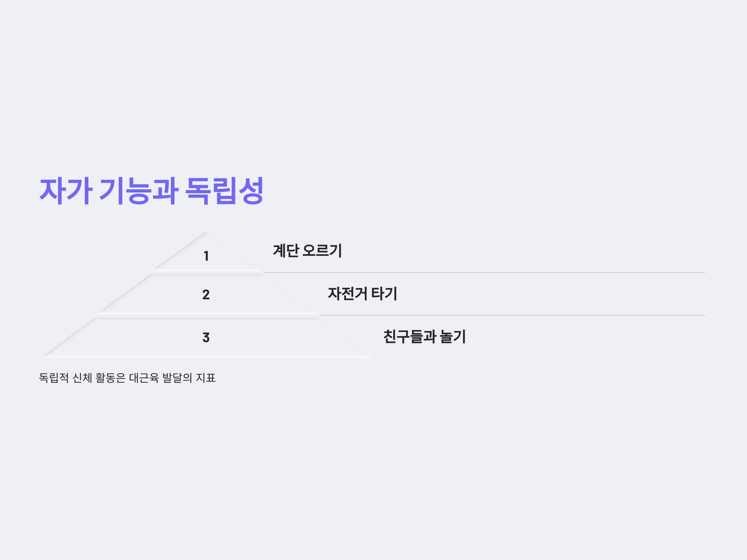Select the title 자가 기능과 독립성
Screen dimensions: 747x560
[x=151, y=191]
